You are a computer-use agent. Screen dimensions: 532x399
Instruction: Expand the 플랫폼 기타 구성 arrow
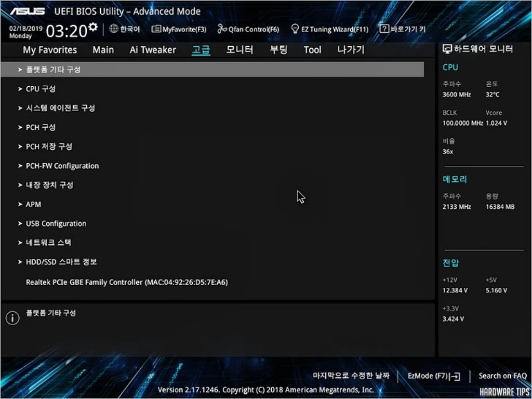(x=20, y=70)
